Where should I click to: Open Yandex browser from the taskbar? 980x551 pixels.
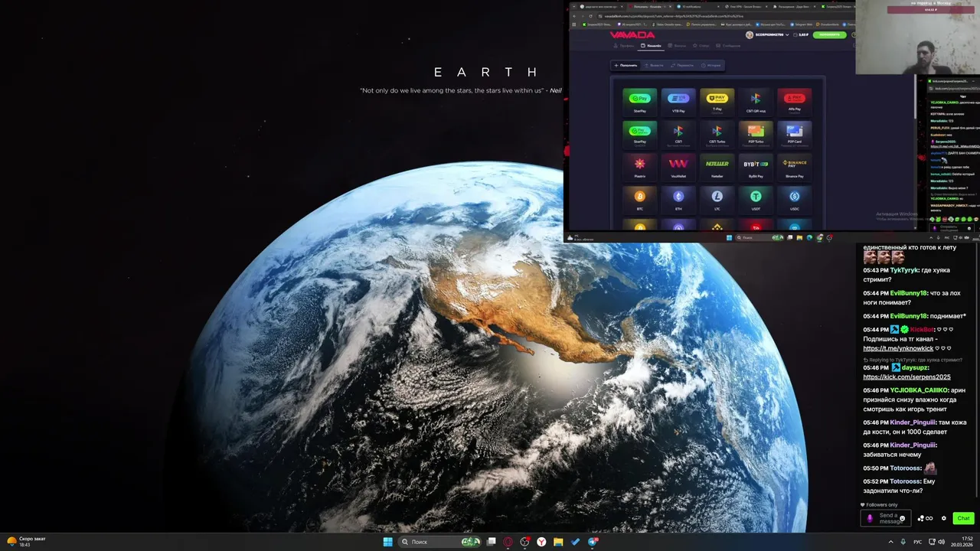click(x=541, y=542)
